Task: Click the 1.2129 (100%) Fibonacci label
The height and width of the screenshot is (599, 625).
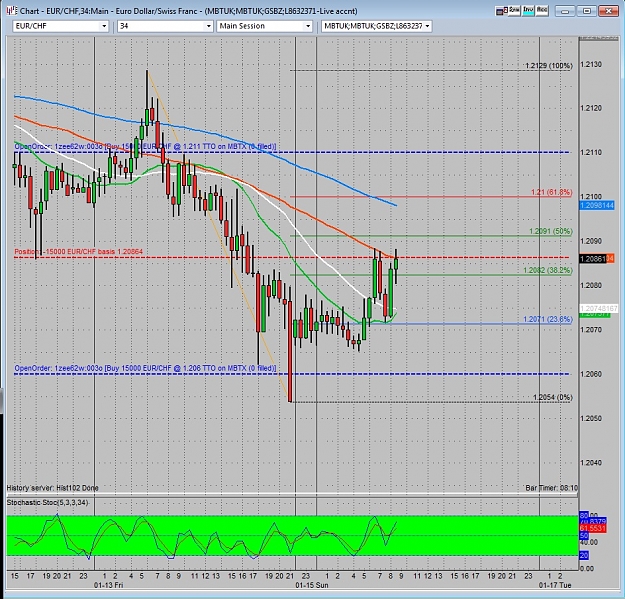Action: (x=548, y=66)
